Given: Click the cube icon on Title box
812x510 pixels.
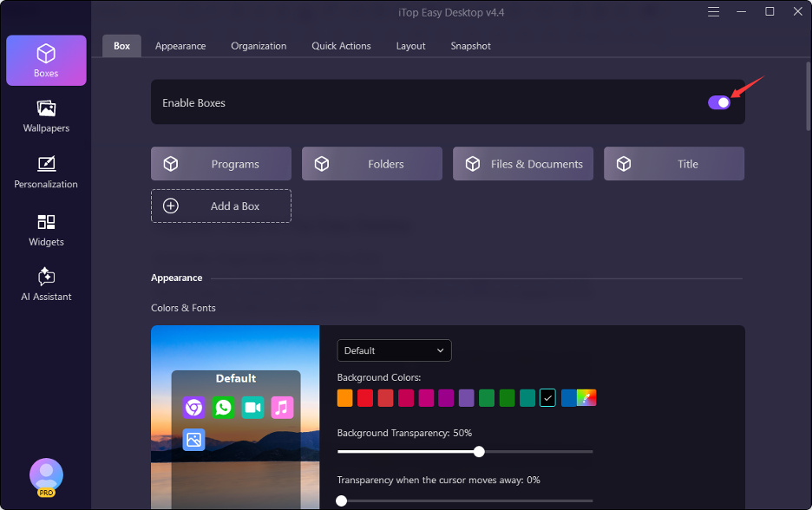Looking at the screenshot, I should pyautogui.click(x=624, y=164).
